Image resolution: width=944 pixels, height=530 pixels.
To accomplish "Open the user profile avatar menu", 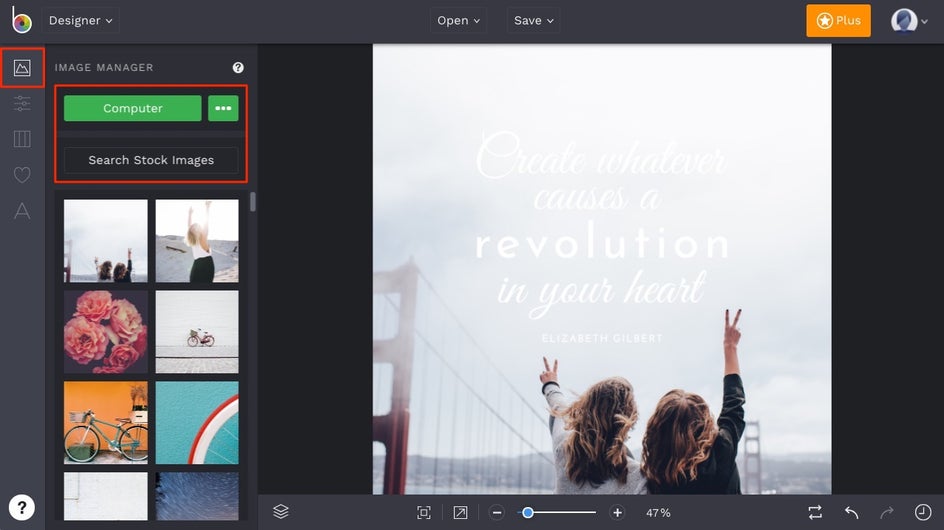I will tap(909, 21).
